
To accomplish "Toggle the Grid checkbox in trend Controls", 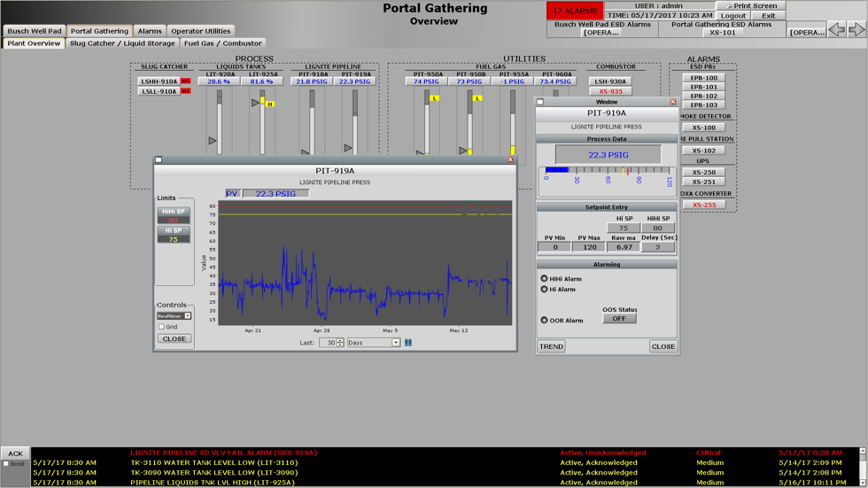I will coord(161,327).
